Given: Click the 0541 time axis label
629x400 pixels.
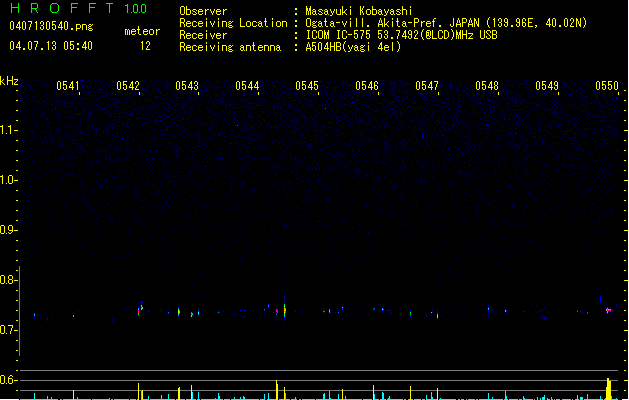Looking at the screenshot, I should click(68, 86).
